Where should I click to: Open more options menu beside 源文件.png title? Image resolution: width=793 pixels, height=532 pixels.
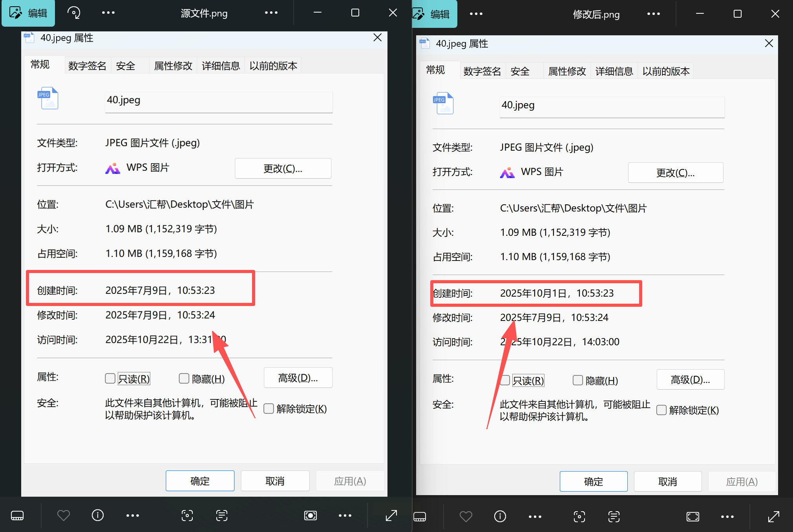click(x=271, y=13)
